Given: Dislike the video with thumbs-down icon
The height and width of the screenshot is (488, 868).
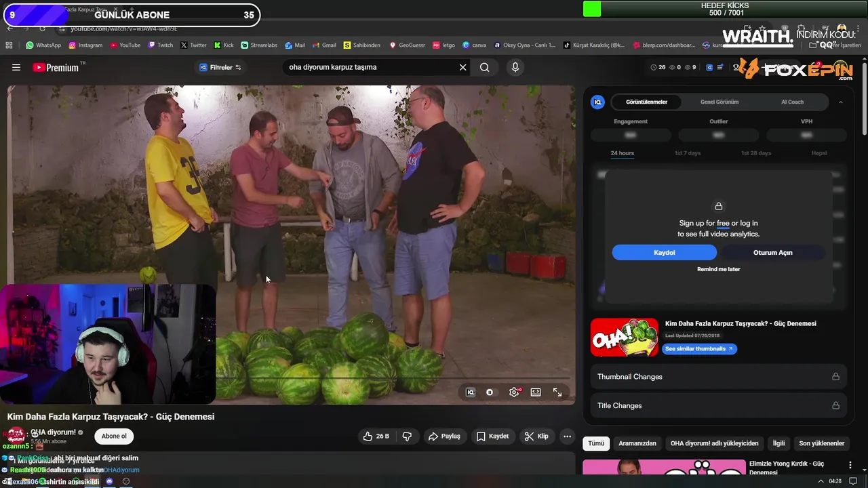Looking at the screenshot, I should 407,436.
